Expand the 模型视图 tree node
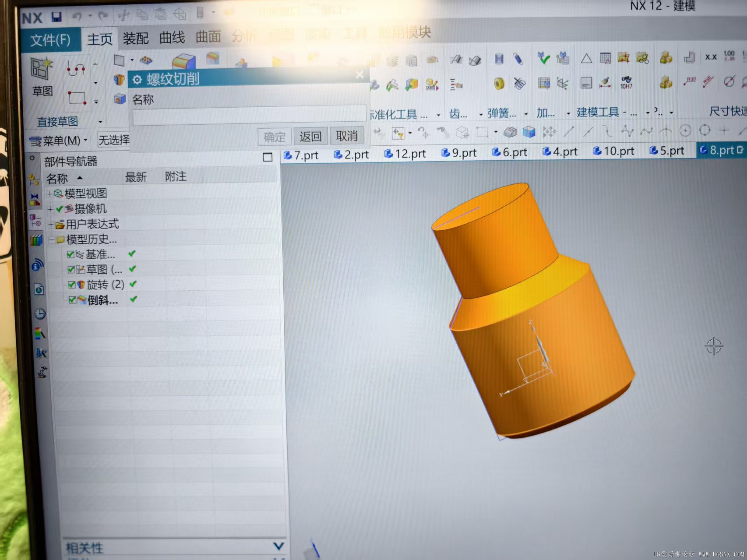 point(50,194)
